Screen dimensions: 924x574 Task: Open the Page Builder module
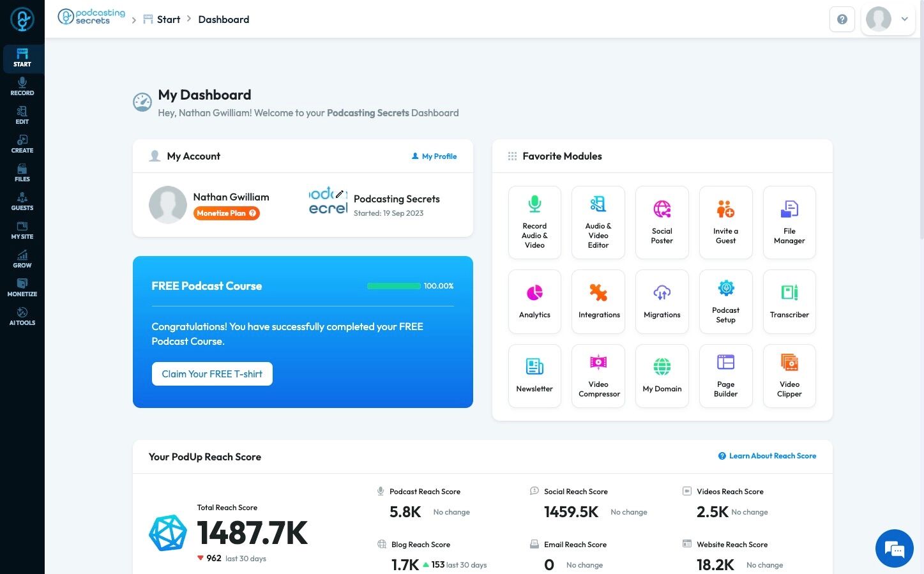[726, 376]
